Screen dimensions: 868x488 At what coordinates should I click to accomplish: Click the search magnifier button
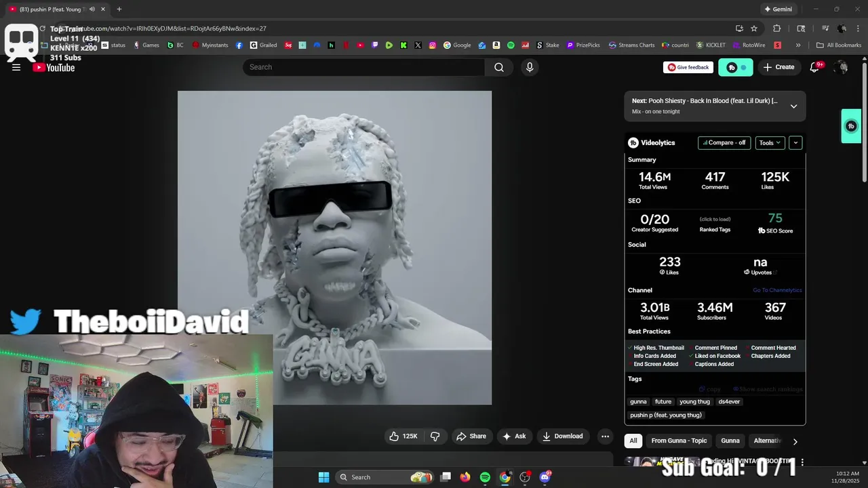tap(499, 67)
